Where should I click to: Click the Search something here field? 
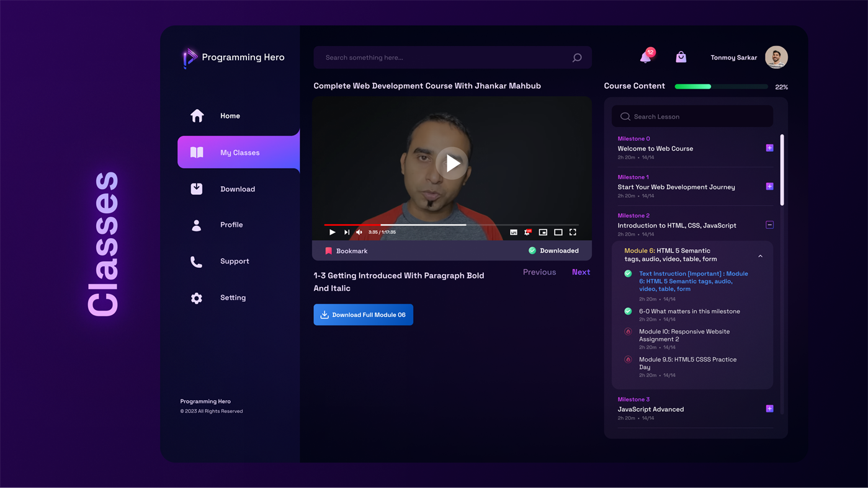[452, 58]
